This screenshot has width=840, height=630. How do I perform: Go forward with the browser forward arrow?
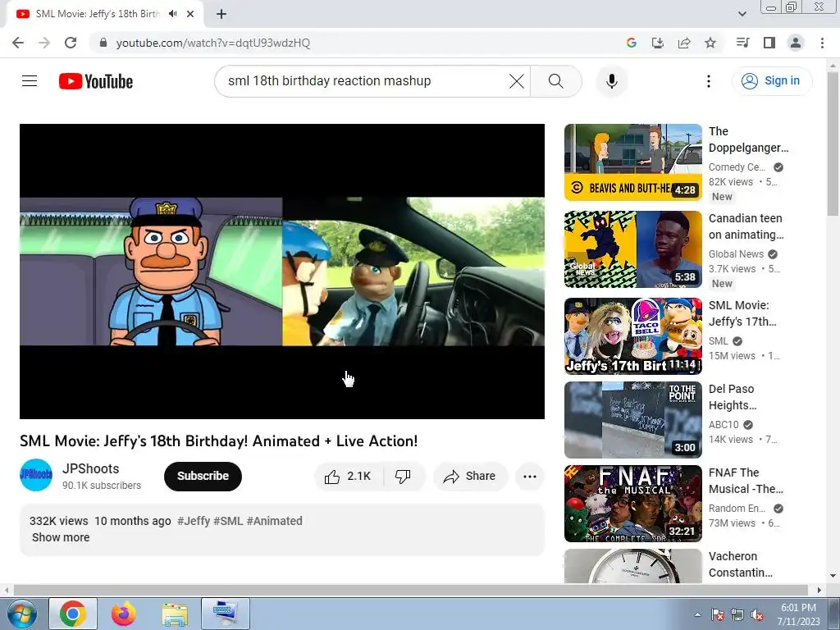tap(44, 43)
